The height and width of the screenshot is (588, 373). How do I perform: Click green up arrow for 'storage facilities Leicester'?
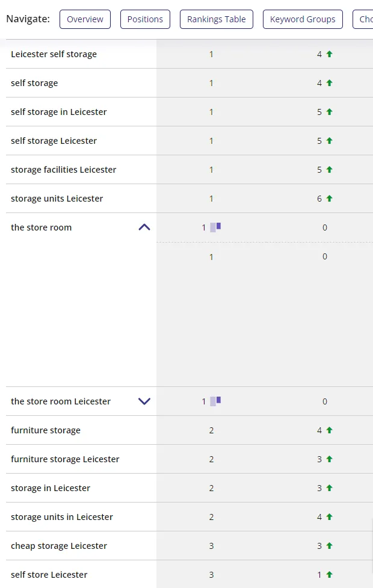coord(329,170)
